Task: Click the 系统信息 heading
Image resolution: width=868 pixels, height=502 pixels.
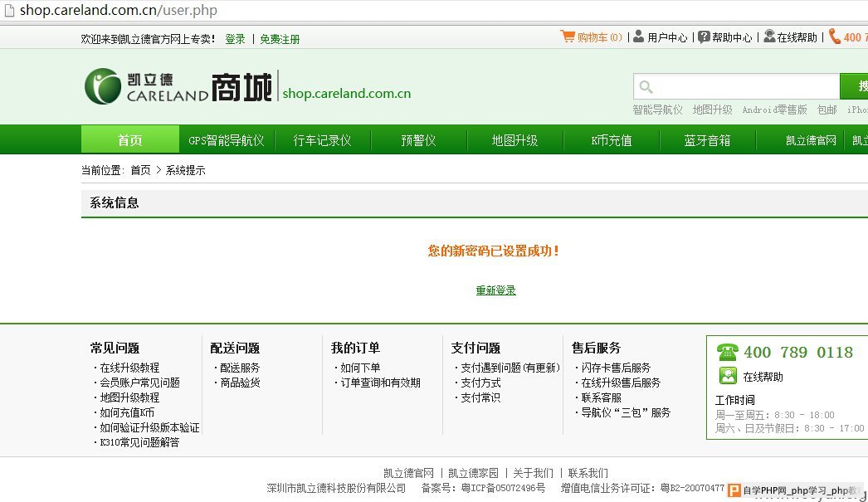Action: [x=114, y=202]
